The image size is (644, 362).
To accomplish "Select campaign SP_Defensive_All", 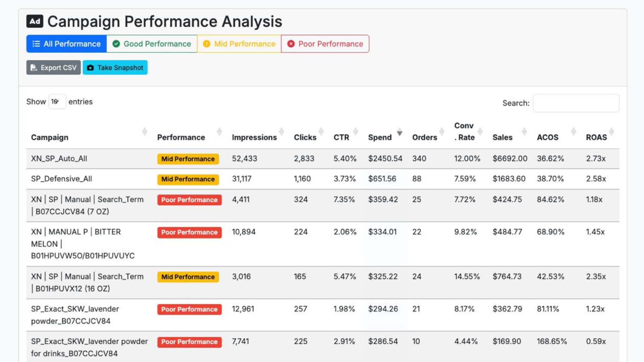I will [61, 179].
